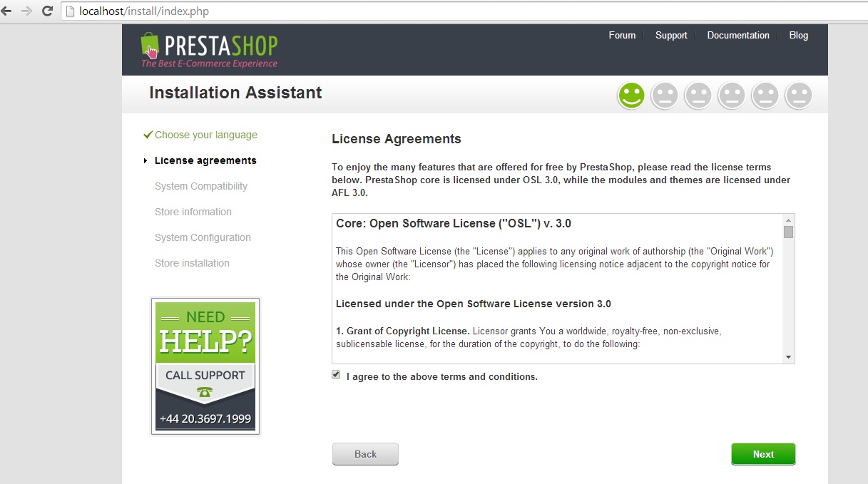Screen dimensions: 868x484
Task: Click the page icon in address bar
Action: [70, 11]
